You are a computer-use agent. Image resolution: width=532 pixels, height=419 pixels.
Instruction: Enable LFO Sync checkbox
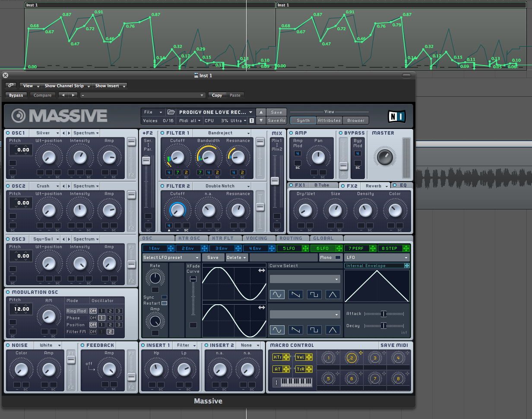pos(164,297)
